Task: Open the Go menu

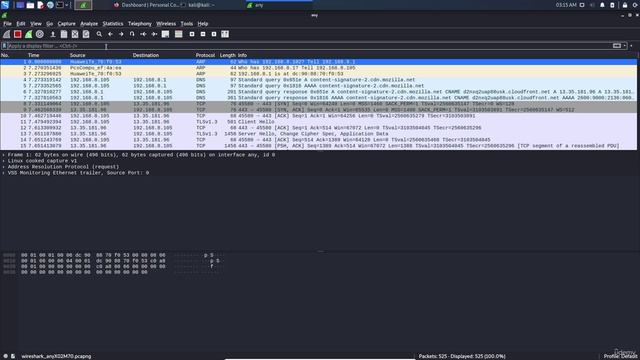Action: 49,24
